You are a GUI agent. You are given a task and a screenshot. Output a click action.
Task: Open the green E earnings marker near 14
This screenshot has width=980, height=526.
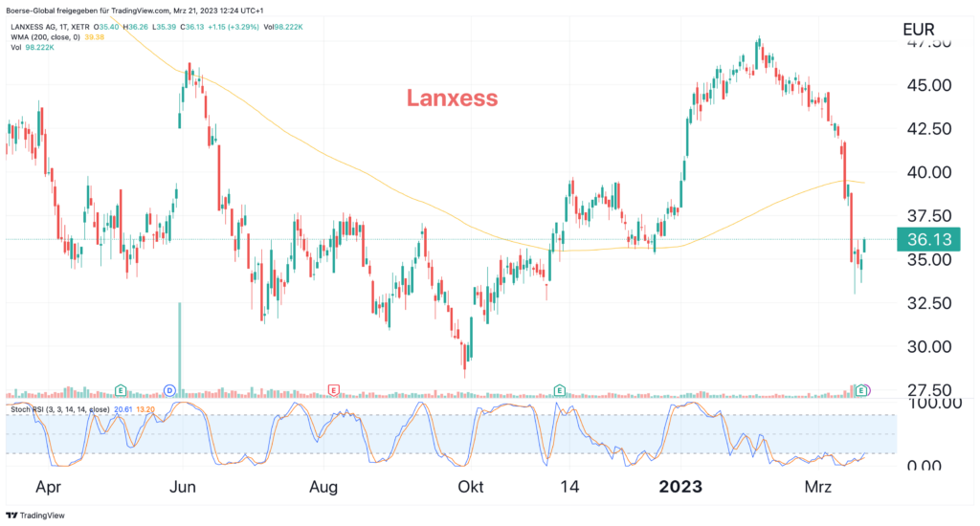559,390
